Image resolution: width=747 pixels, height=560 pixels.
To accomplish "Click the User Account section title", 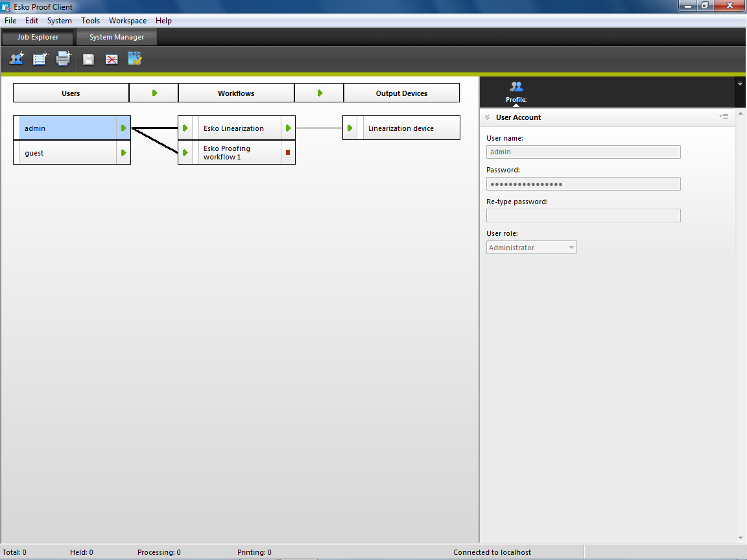I will (518, 117).
